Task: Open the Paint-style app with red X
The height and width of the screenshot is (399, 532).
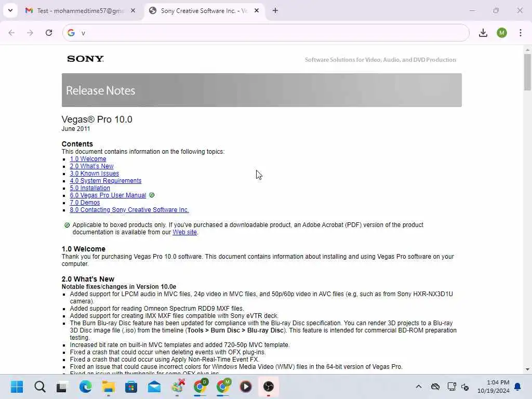Action: pos(178,387)
